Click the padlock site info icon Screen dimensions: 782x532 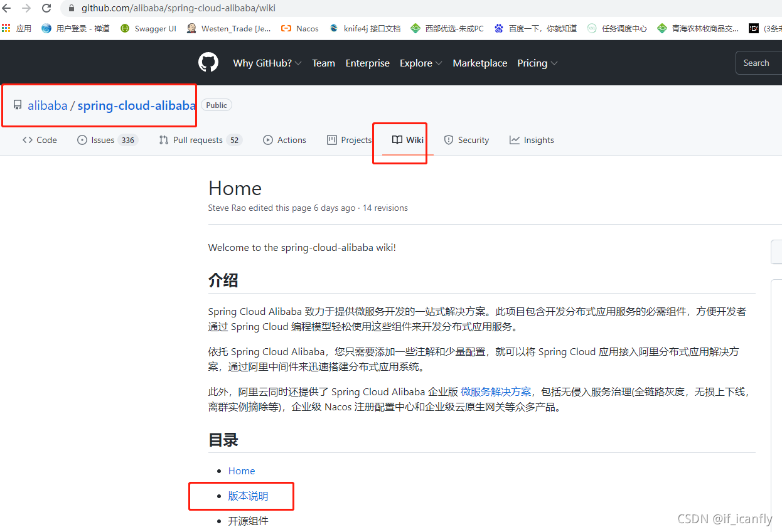click(71, 9)
